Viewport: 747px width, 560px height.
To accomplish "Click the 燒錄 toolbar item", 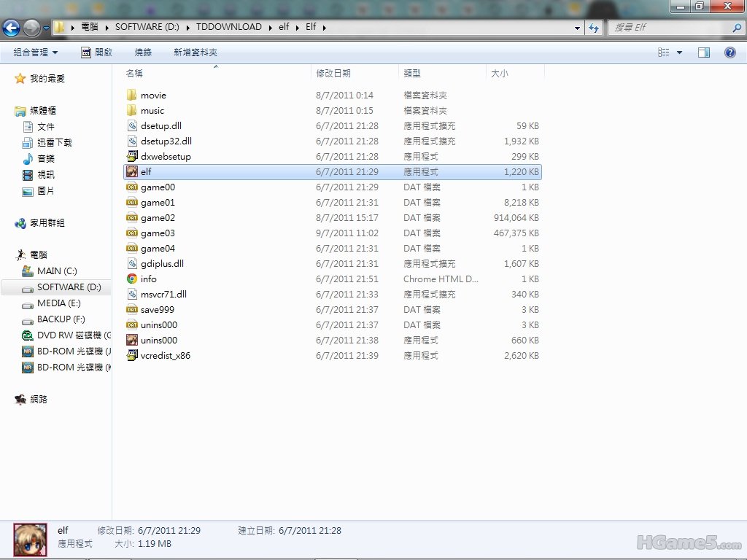I will click(143, 52).
